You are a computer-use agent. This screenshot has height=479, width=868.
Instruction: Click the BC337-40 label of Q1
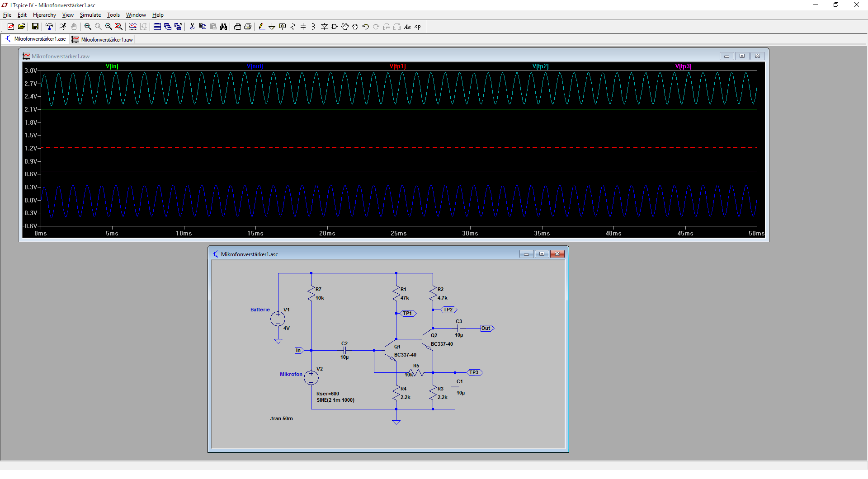coord(405,355)
